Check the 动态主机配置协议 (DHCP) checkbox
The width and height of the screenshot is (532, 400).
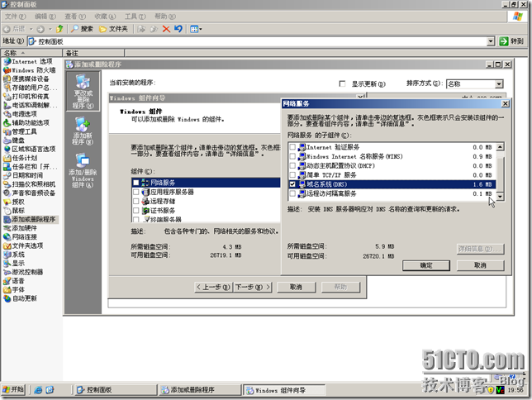[292, 166]
